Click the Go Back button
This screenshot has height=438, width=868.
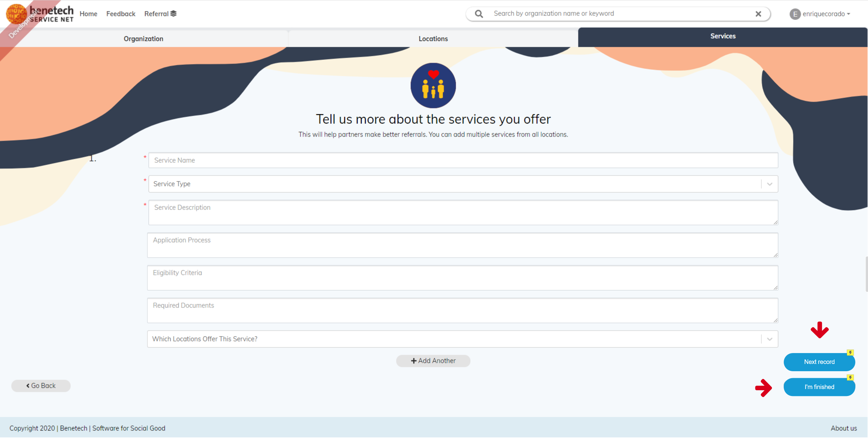pos(41,385)
